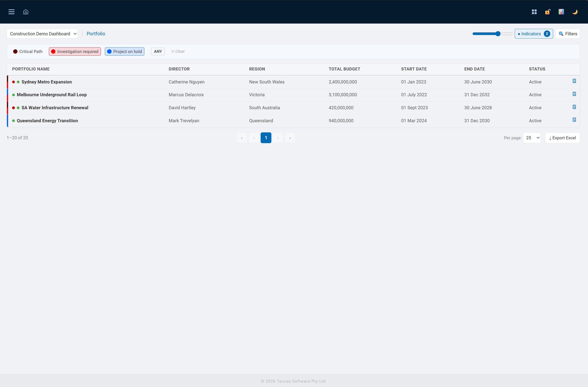Clear the selected indicator filters
The height and width of the screenshot is (387, 588).
[x=178, y=51]
